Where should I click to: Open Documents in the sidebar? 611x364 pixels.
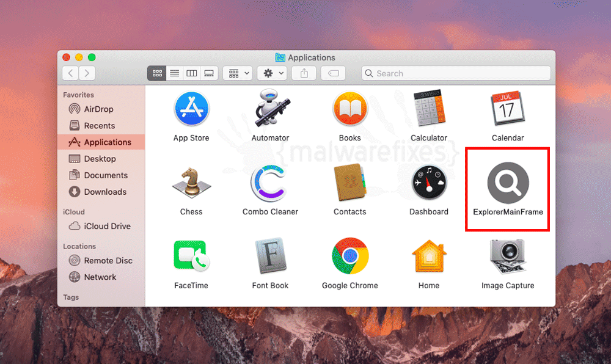coord(101,175)
